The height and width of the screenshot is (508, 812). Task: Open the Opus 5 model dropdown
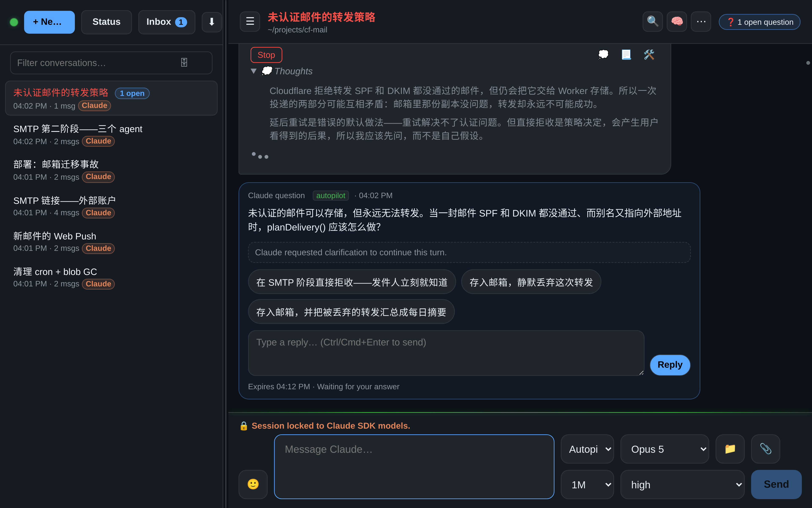[665, 449]
